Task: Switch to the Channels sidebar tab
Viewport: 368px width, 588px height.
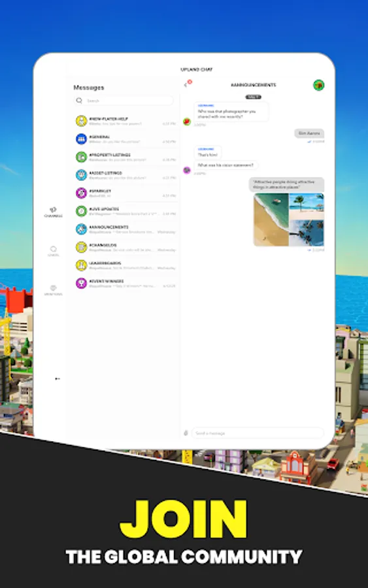Action: click(x=53, y=212)
